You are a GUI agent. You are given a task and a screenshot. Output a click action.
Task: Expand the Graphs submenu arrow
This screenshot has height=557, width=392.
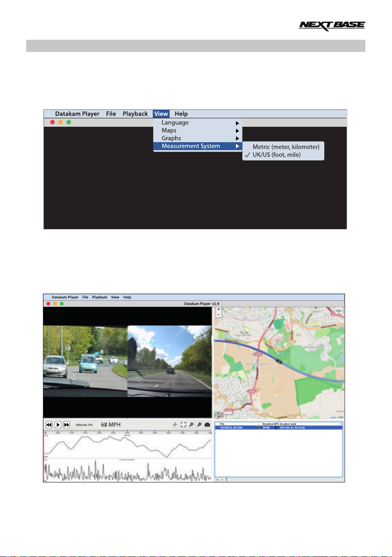pyautogui.click(x=237, y=138)
